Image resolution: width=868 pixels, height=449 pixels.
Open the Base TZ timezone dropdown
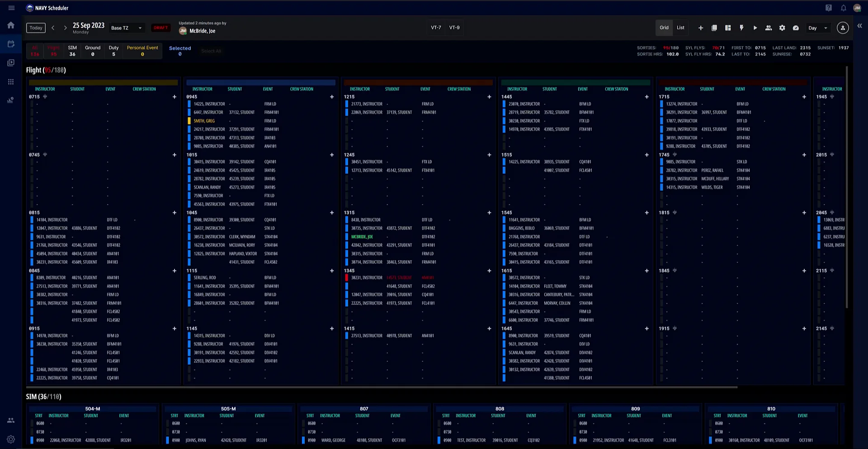click(127, 28)
